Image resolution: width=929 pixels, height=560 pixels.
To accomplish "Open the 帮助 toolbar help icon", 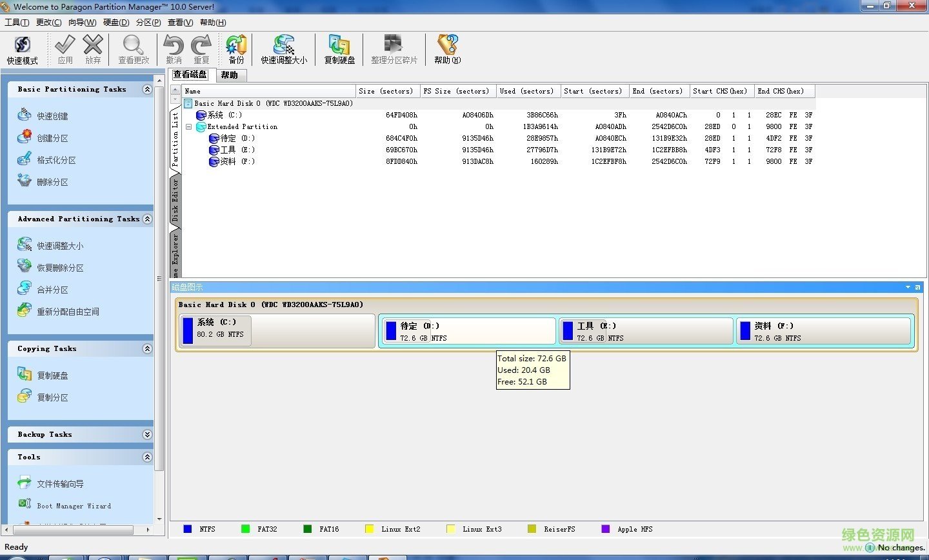I will [447, 50].
